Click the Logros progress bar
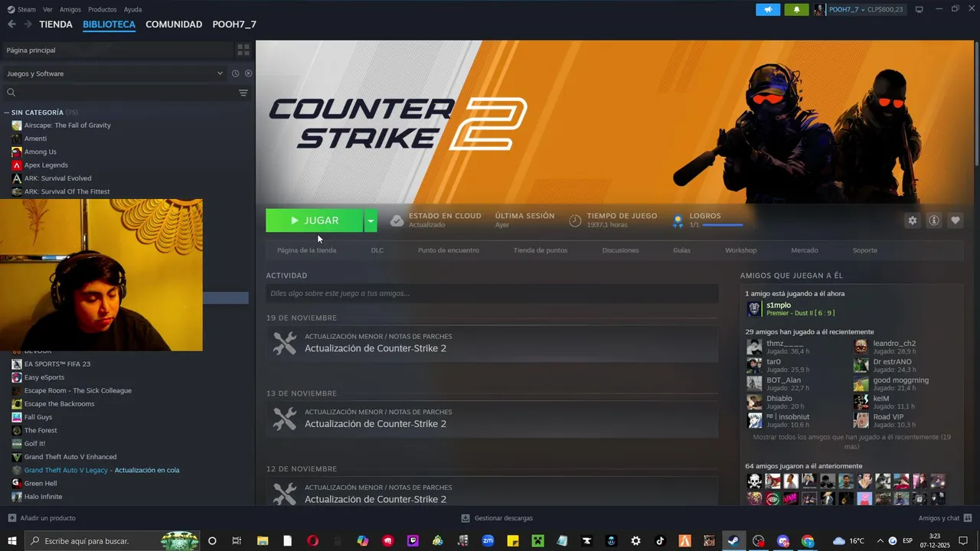This screenshot has width=980, height=551. 722,225
